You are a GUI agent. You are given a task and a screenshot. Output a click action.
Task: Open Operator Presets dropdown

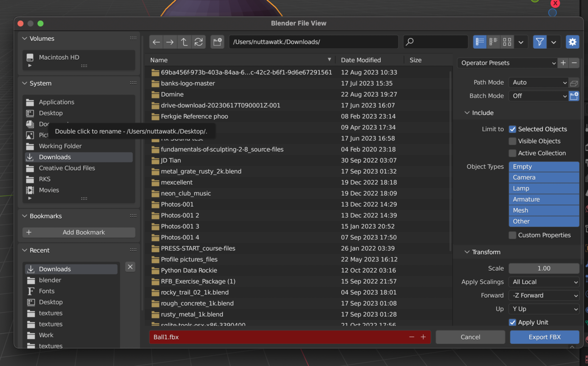click(x=508, y=63)
